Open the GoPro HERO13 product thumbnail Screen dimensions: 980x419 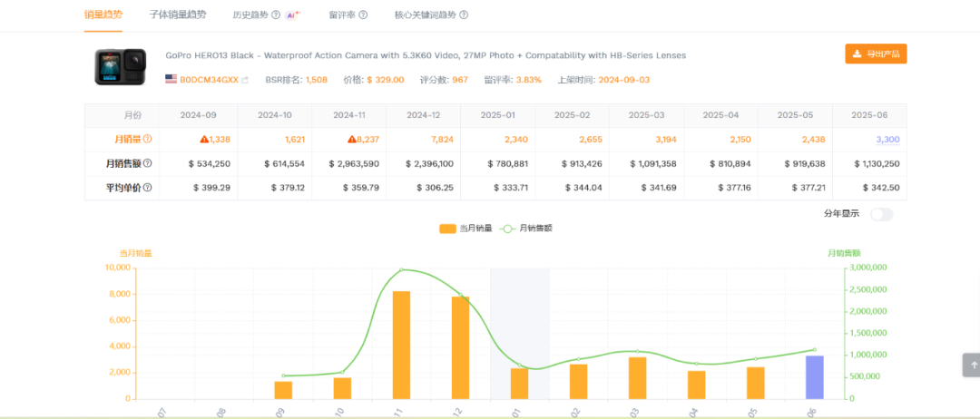coord(121,67)
